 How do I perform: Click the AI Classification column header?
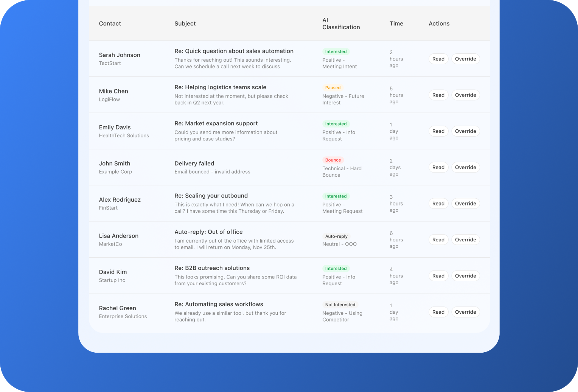[x=341, y=23]
